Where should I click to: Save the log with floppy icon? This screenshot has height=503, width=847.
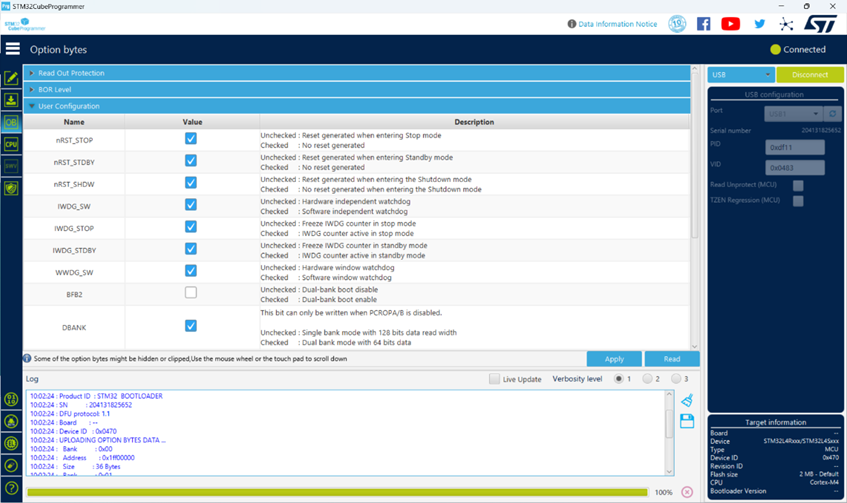click(x=687, y=421)
